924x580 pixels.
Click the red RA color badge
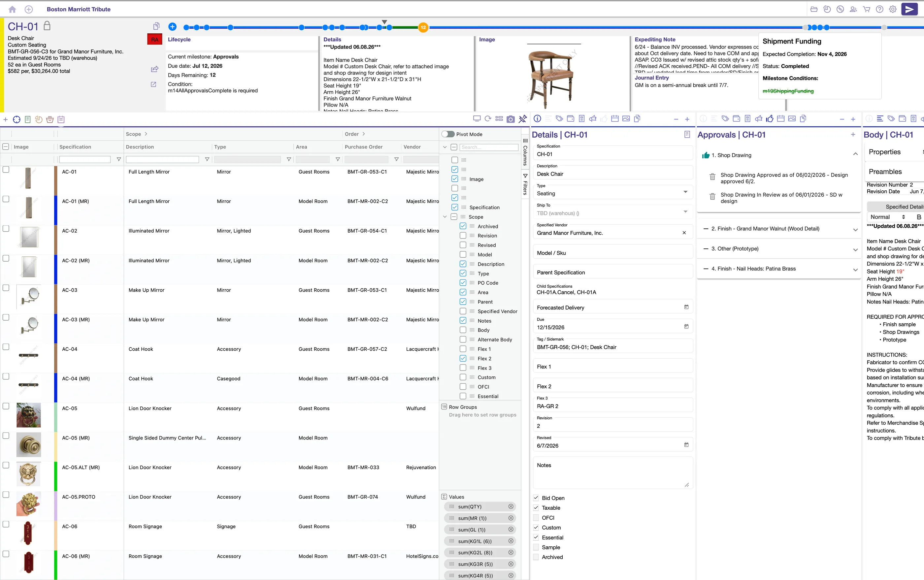pyautogui.click(x=155, y=40)
